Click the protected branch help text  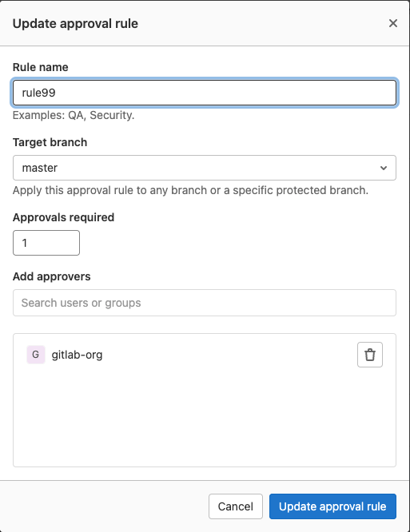click(190, 190)
